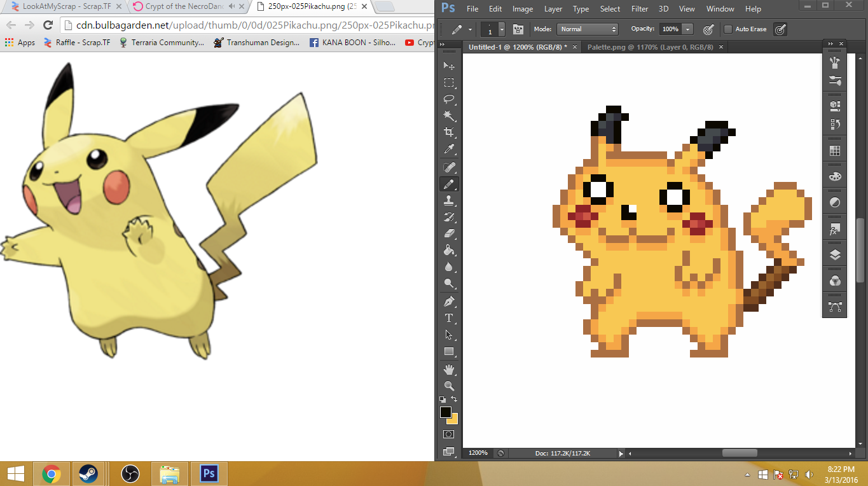The width and height of the screenshot is (868, 486).
Task: Open the Swatches panel icon
Action: pos(835,151)
